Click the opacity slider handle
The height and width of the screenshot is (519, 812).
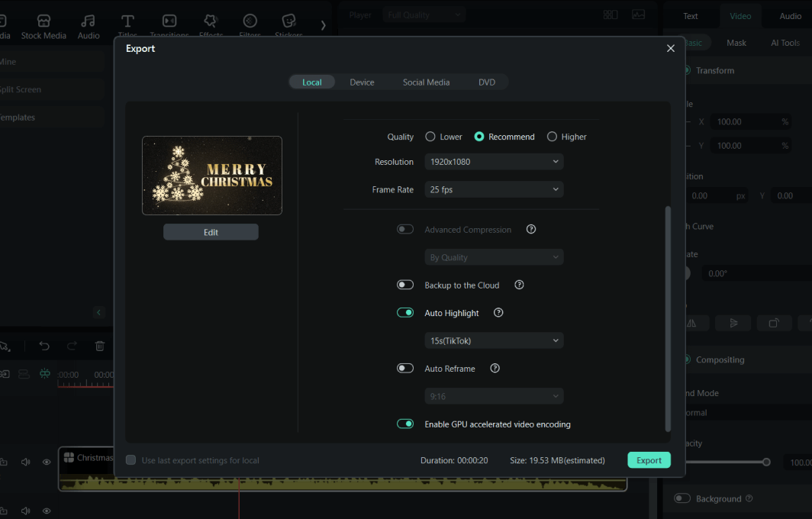(766, 462)
